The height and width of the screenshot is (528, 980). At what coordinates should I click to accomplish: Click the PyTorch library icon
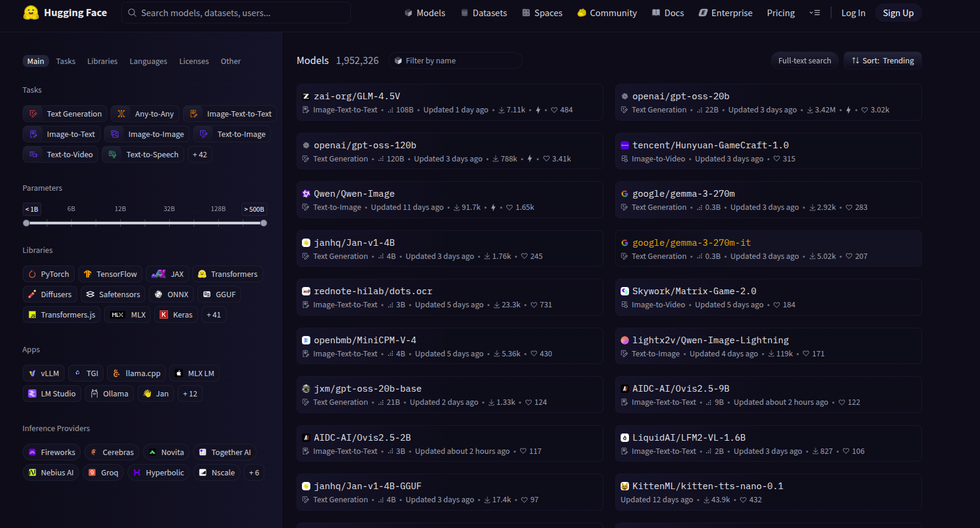[x=32, y=274]
